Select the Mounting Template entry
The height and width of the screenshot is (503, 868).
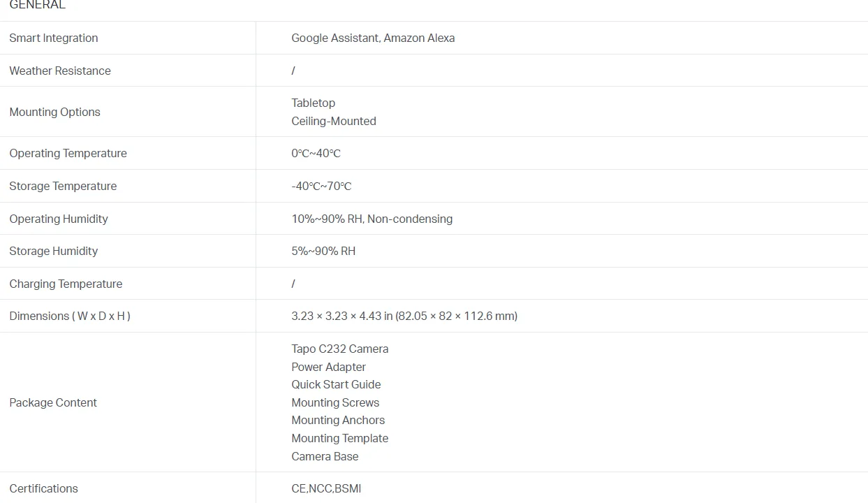(340, 438)
